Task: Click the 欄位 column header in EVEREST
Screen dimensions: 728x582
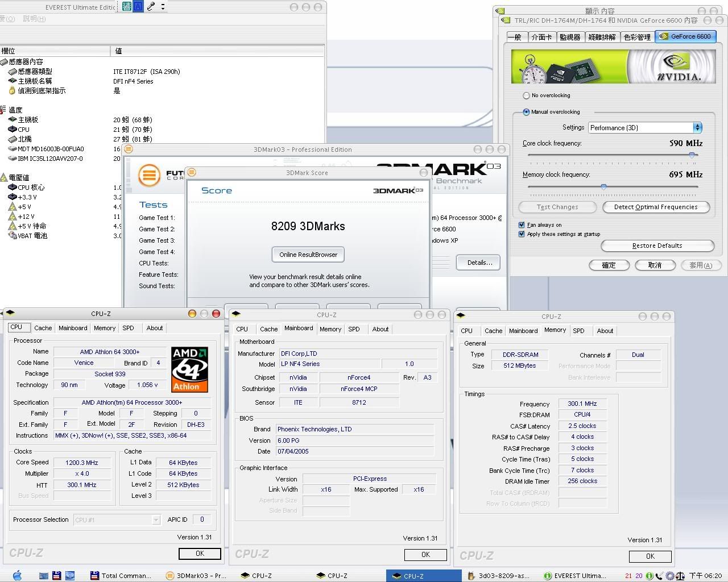Action: 55,51
